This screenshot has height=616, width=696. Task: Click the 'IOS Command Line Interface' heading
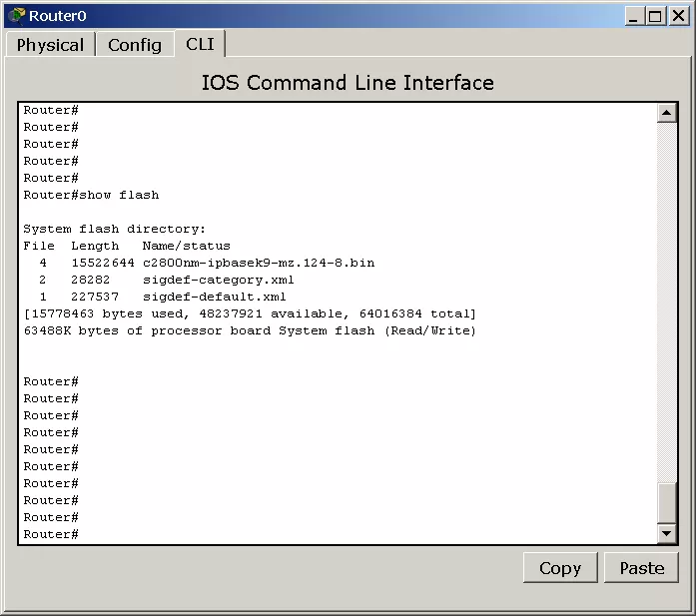tap(348, 82)
